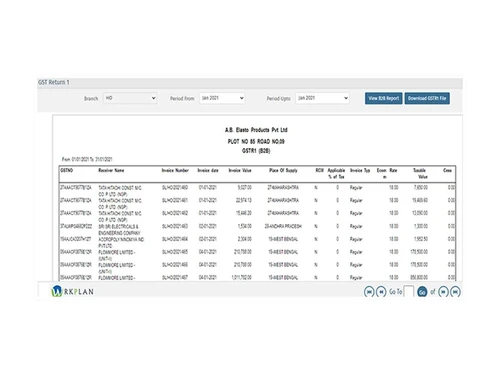Viewport: 500px width, 375px height.
Task: Focus the Go To page number field
Action: (409, 291)
